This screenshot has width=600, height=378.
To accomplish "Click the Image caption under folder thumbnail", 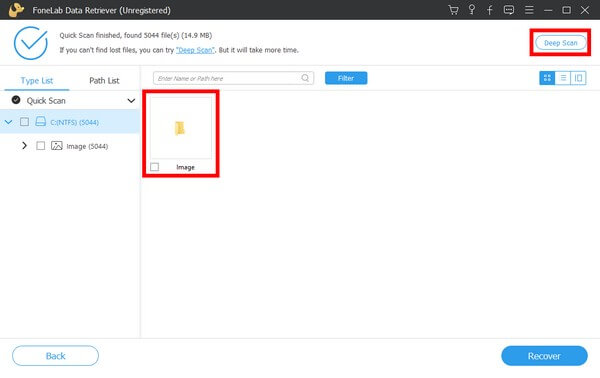I will 185,167.
